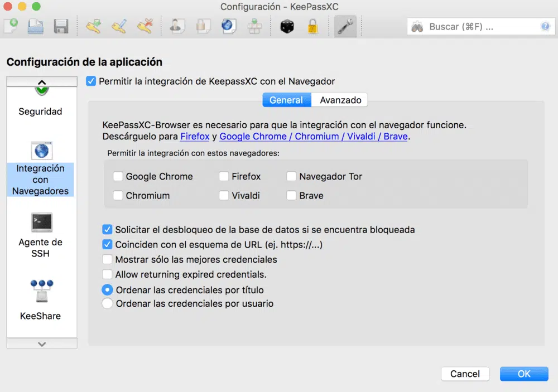The height and width of the screenshot is (392, 558).
Task: Enable the Navegador Tor checkbox
Action: [x=291, y=176]
